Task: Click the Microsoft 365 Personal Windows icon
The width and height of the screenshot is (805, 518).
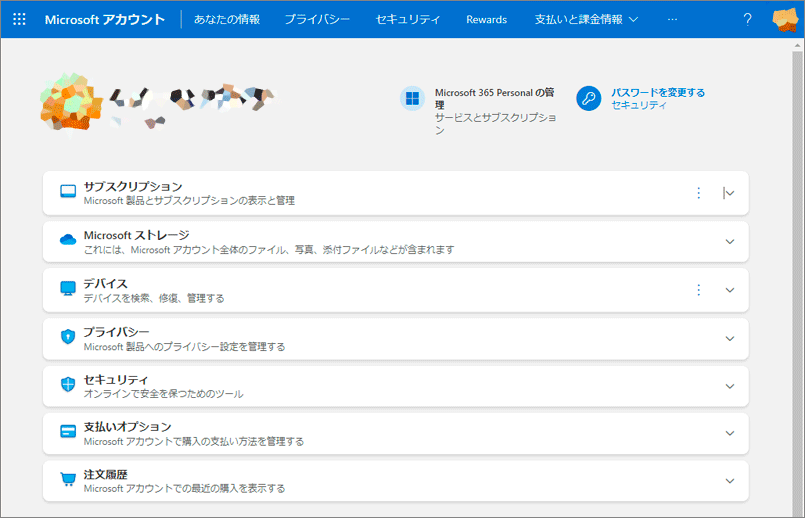Action: click(411, 98)
